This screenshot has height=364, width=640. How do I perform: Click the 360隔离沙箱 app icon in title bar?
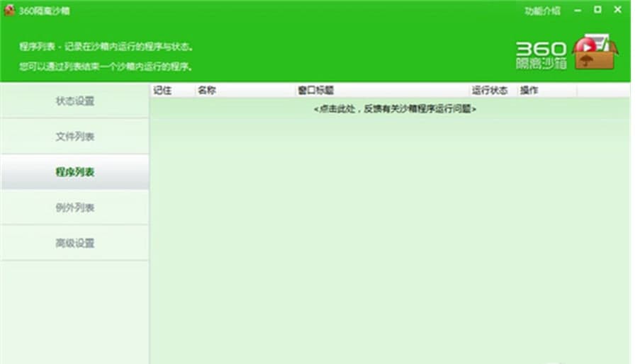9,10
